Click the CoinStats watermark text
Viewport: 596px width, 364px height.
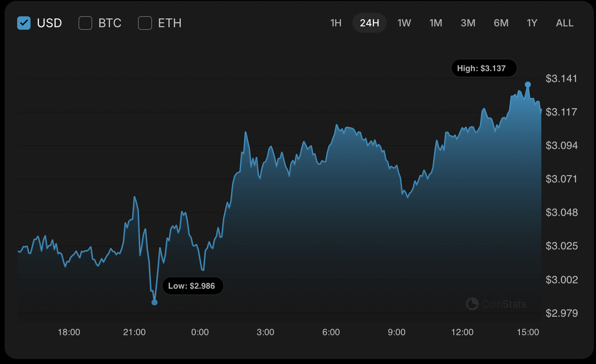point(504,304)
